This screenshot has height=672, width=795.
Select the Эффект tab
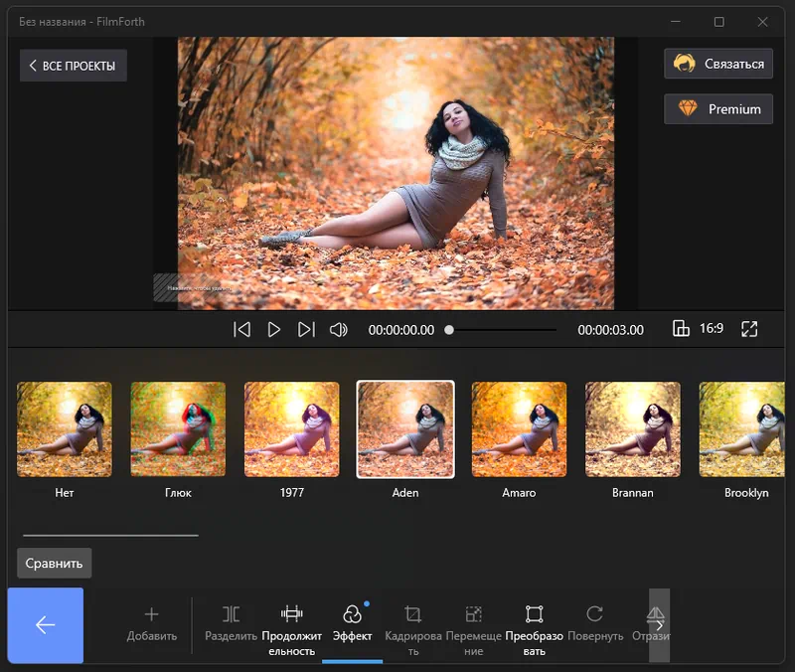coord(352,623)
